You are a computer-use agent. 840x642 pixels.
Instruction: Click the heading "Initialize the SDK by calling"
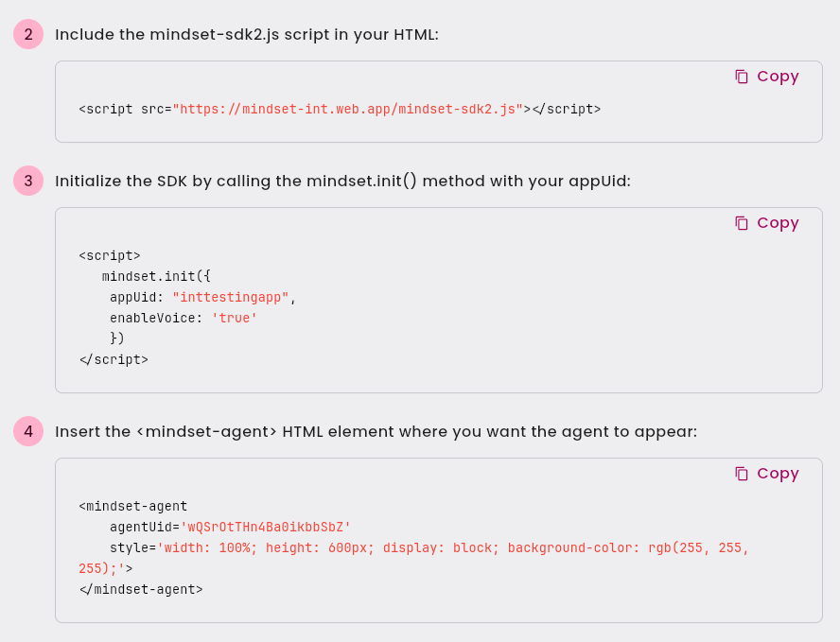342,181
